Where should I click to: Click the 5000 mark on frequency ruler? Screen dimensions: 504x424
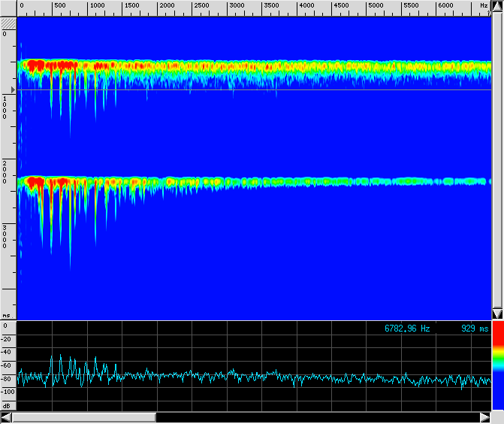(x=376, y=6)
